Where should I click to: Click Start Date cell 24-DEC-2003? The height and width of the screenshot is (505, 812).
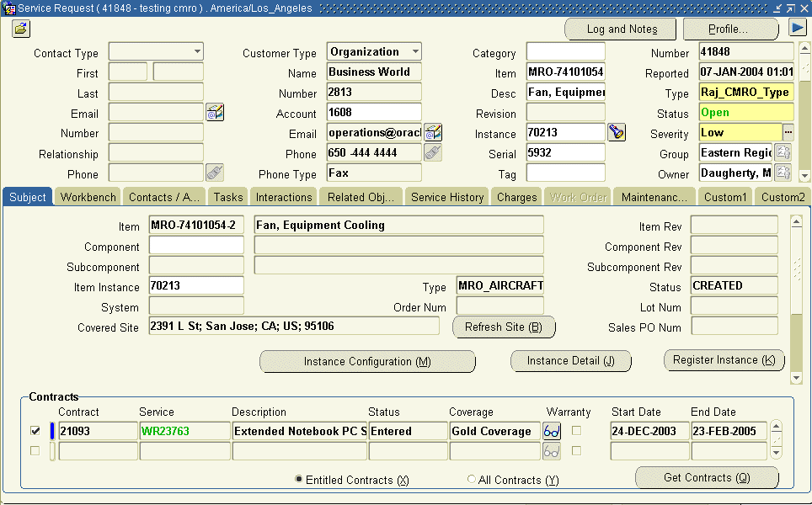click(x=650, y=431)
